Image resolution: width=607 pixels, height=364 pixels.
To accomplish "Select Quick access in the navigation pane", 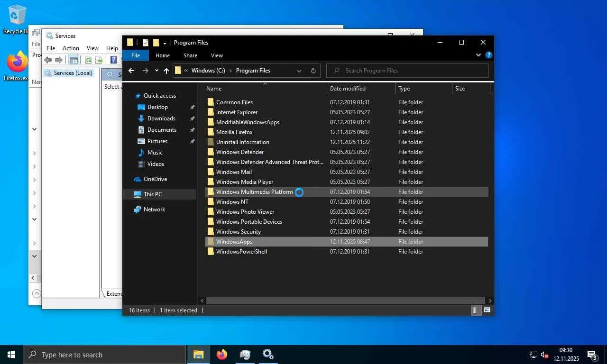I will pyautogui.click(x=160, y=96).
